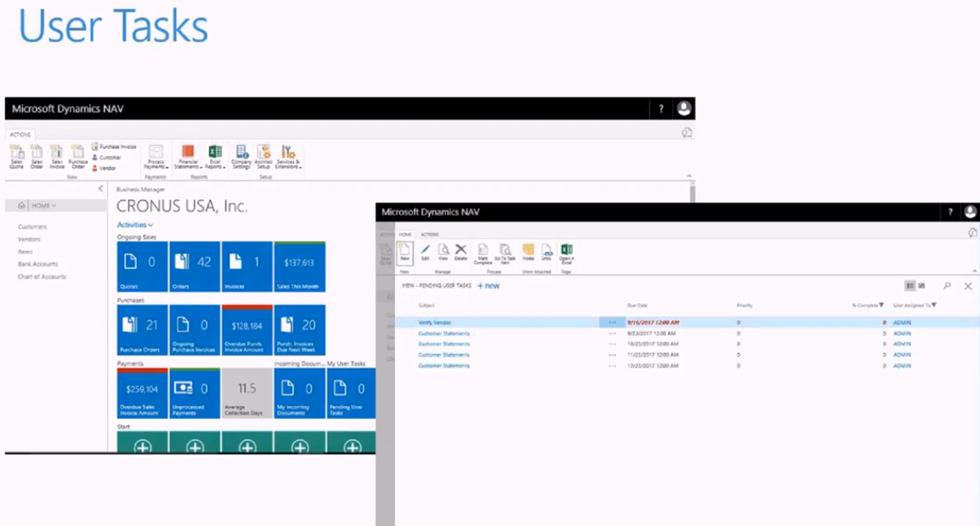
Task: Open Bank Accounts in the navigation pane
Action: coord(38,264)
